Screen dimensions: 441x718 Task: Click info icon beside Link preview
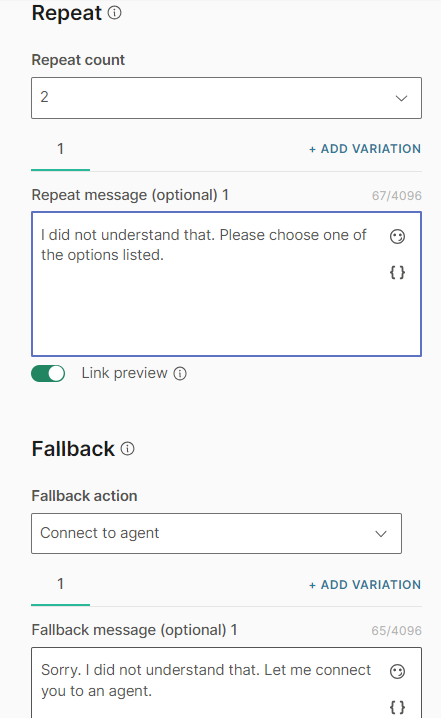[180, 374]
